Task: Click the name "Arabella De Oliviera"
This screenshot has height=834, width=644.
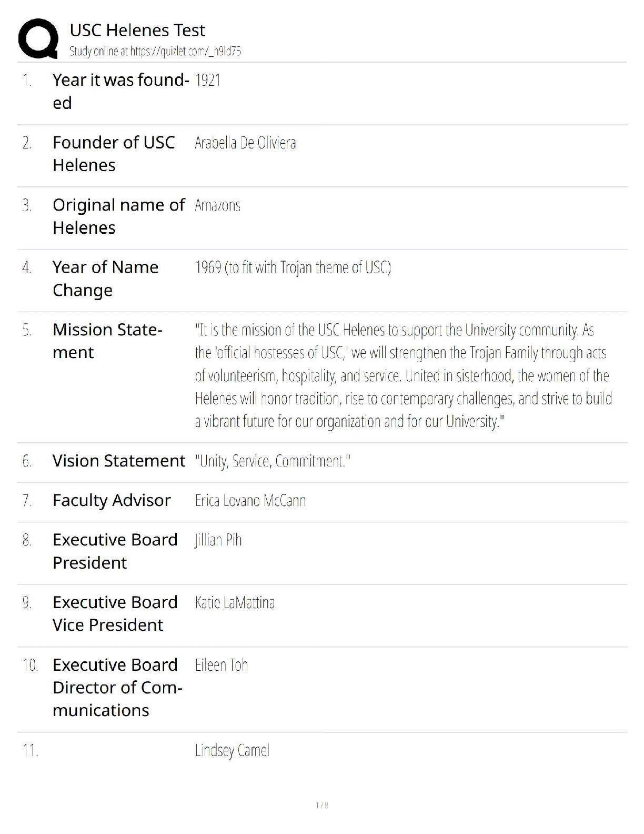Action: (245, 143)
